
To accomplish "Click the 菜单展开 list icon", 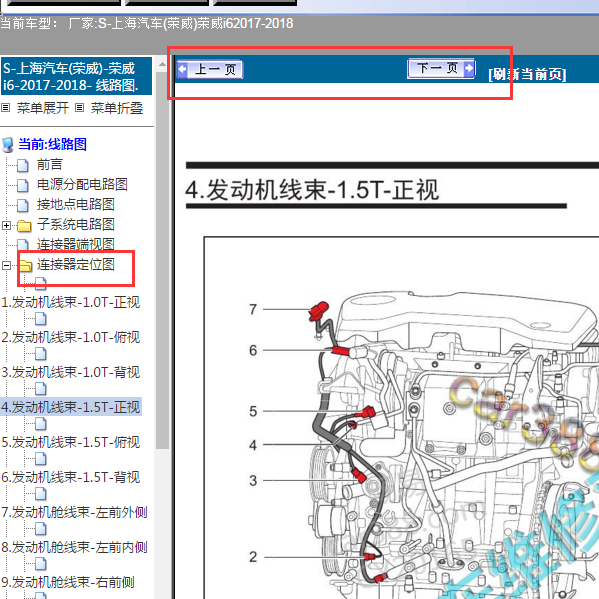I will (5, 108).
